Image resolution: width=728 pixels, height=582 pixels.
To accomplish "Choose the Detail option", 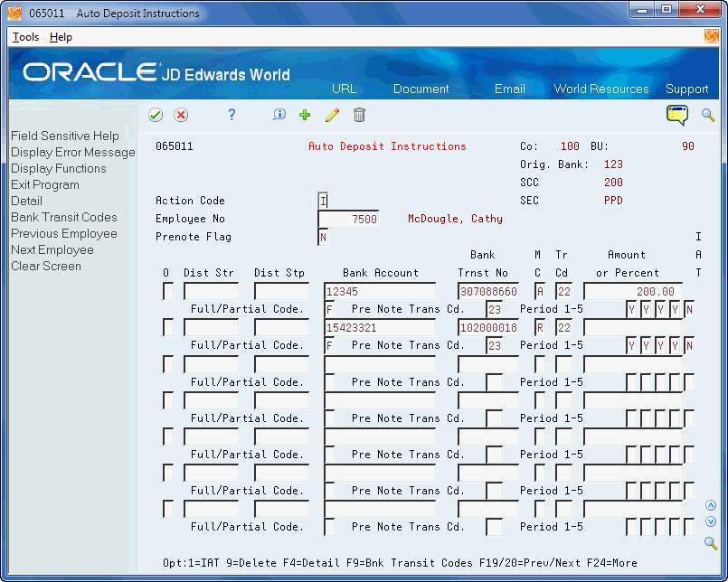I will [26, 201].
